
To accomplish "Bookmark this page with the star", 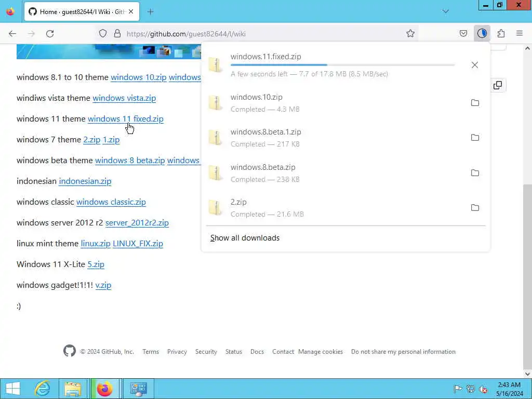I will (410, 34).
